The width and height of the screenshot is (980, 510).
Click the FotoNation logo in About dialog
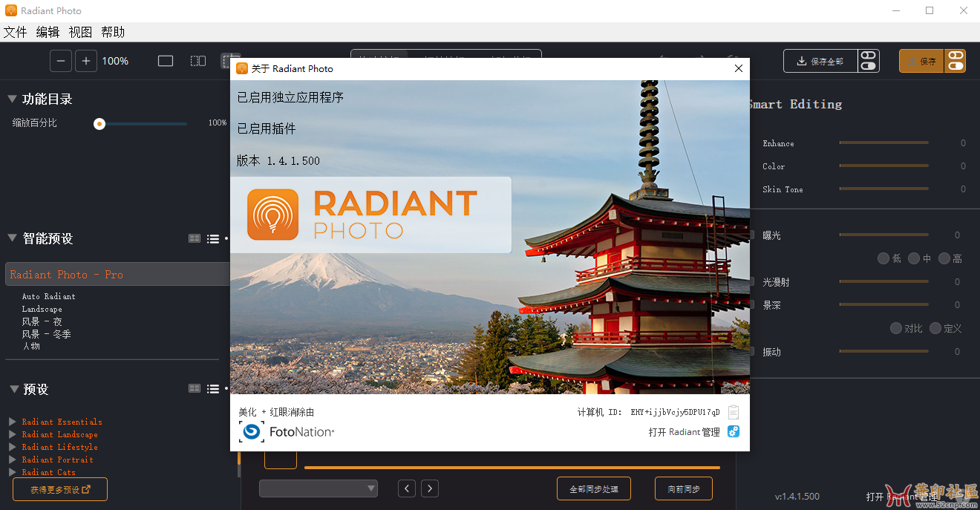click(x=287, y=431)
